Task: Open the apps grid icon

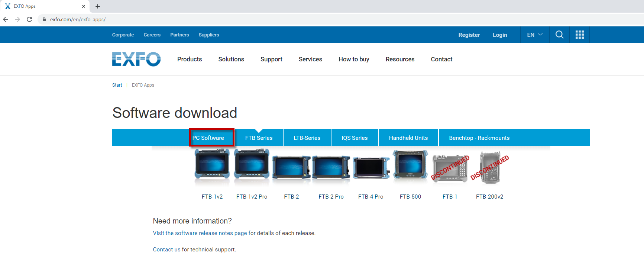Action: 580,35
